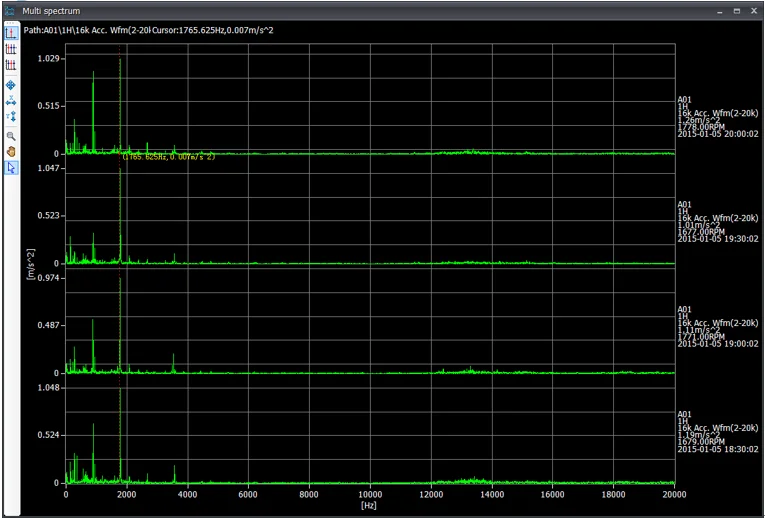
Task: Select the Y-axis vertical scale icon
Action: coord(11,117)
